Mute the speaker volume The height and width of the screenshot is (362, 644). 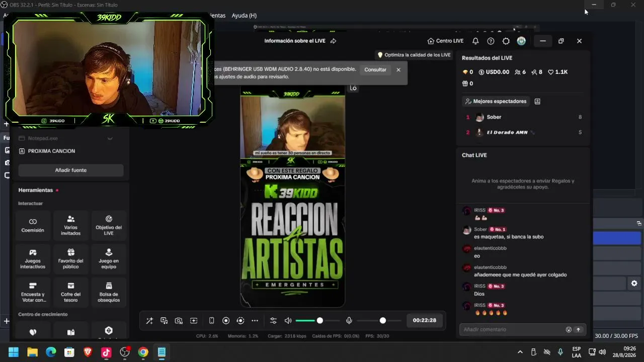click(x=288, y=321)
